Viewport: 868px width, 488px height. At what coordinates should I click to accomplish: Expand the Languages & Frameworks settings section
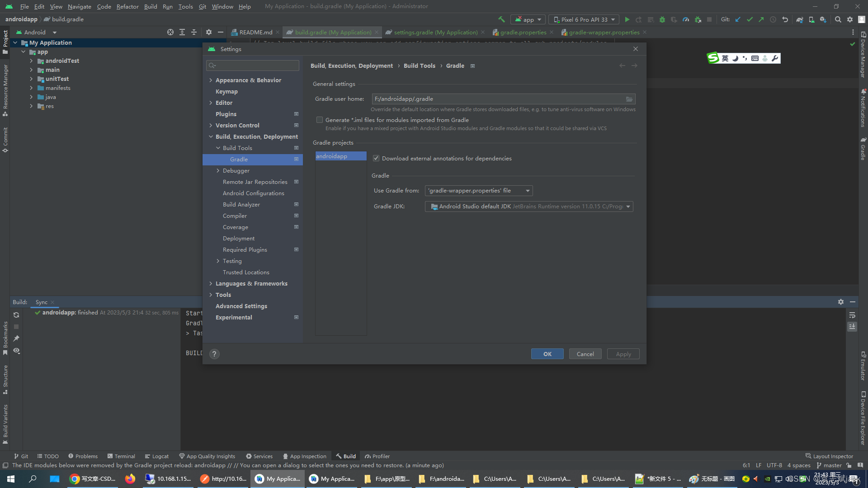point(211,283)
